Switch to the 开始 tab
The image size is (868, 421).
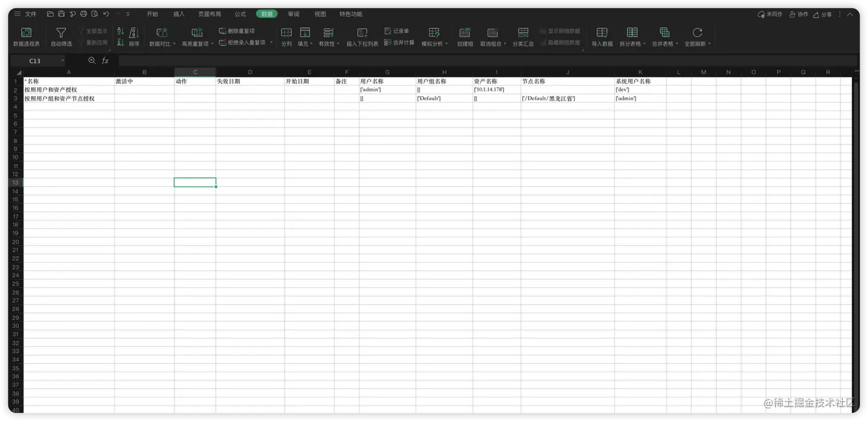click(152, 14)
